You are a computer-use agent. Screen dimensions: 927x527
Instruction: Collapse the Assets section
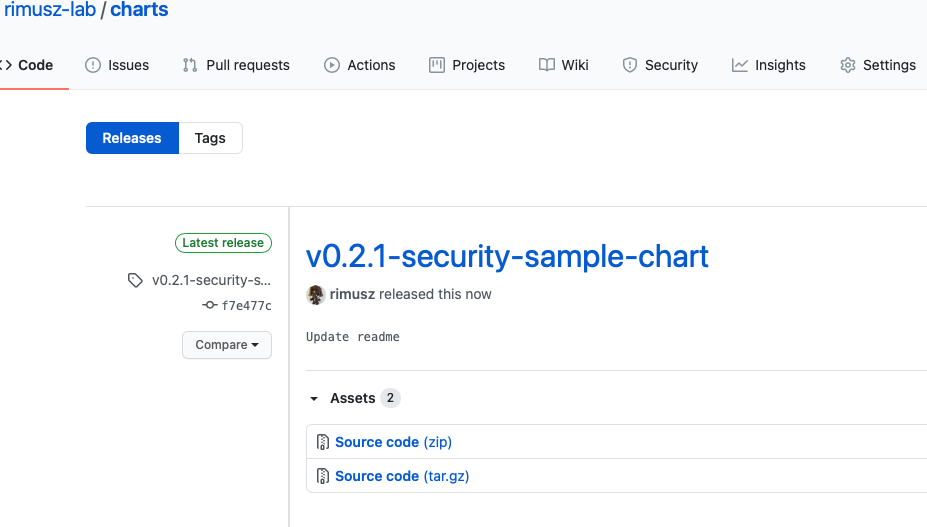[314, 398]
